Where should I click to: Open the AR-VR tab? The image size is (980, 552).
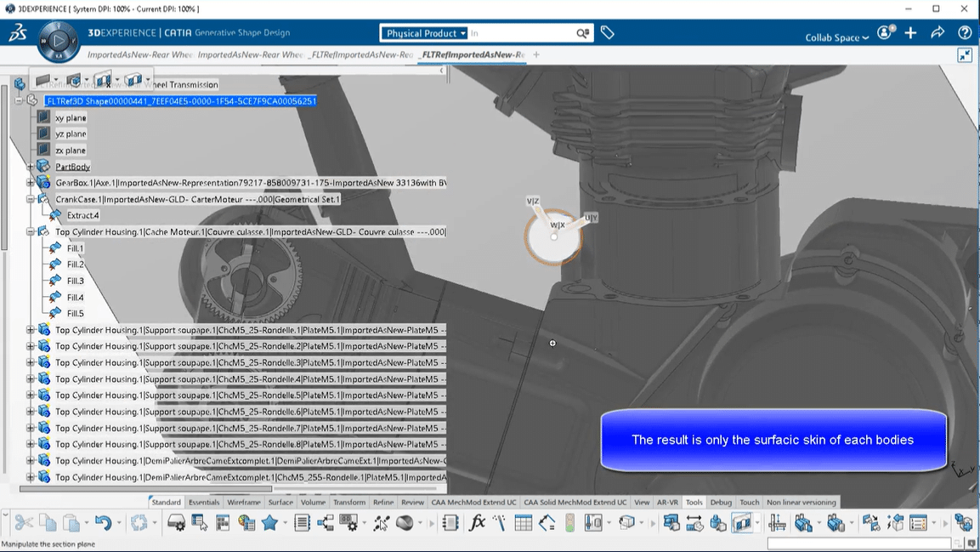tap(667, 502)
